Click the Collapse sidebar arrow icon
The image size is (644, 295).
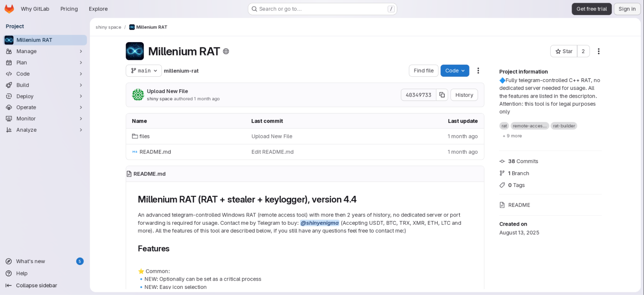coord(9,285)
